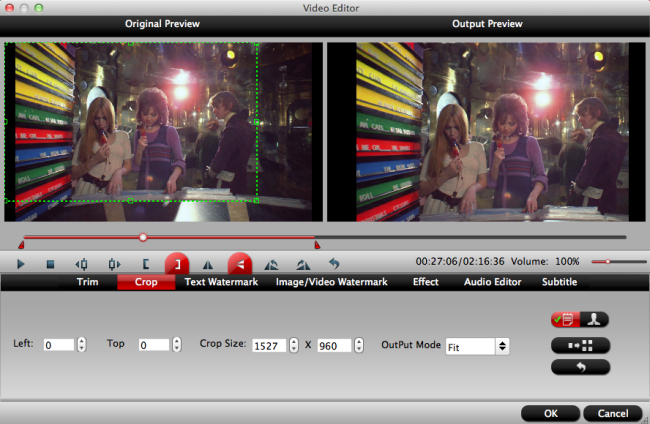
Task: Click the Left crop value field
Action: [x=59, y=345]
